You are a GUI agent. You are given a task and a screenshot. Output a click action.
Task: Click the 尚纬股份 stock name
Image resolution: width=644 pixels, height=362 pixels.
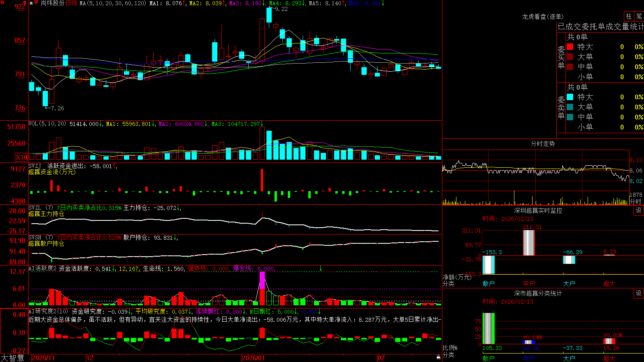[53, 3]
